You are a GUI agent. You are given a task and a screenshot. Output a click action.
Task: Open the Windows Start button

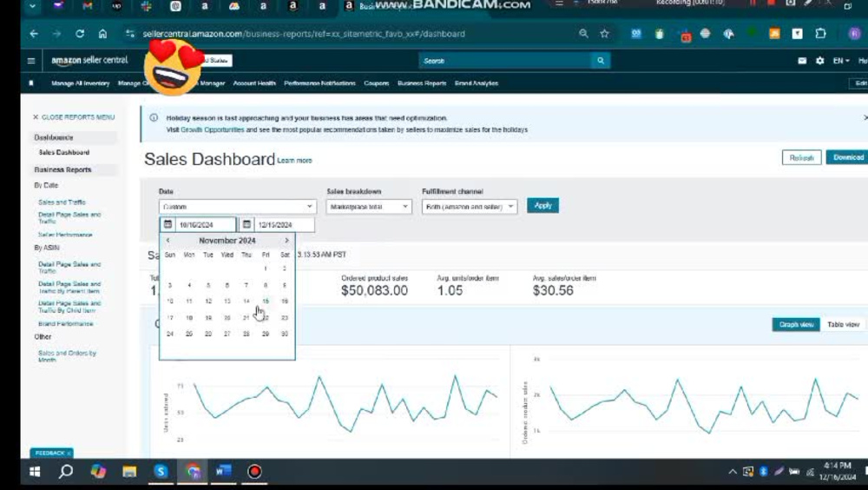[35, 471]
